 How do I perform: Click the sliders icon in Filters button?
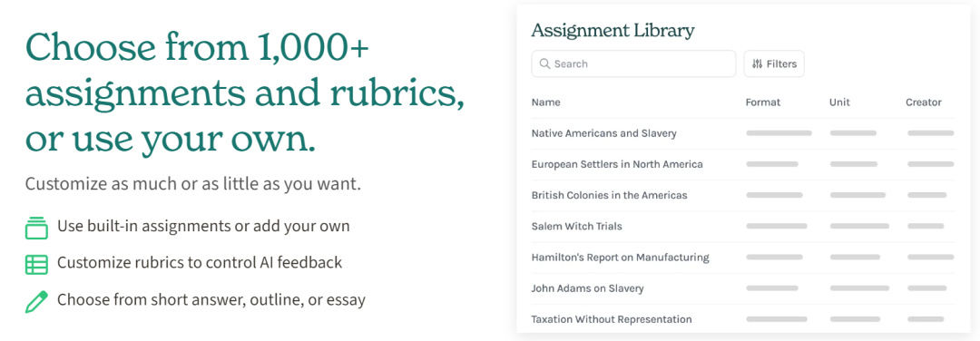[757, 63]
